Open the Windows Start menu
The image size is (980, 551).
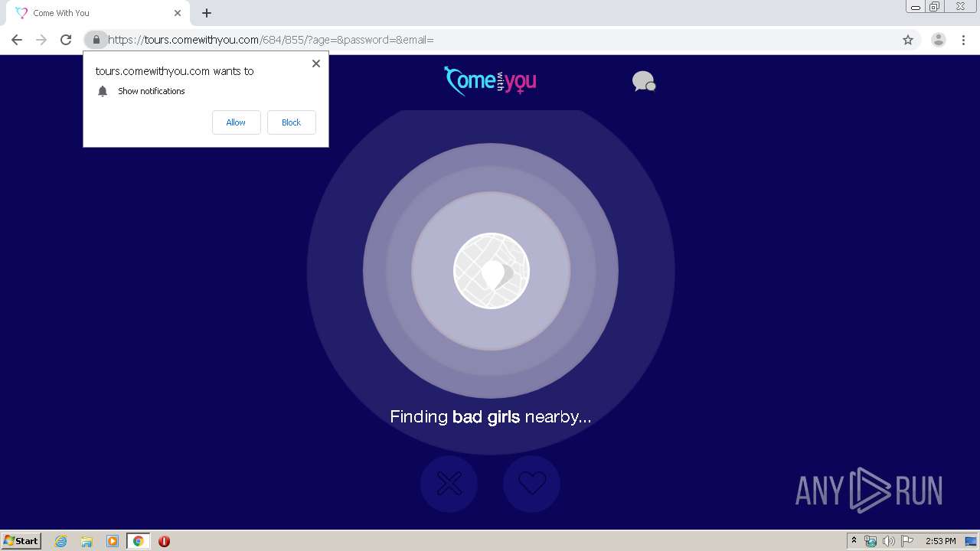tap(21, 541)
